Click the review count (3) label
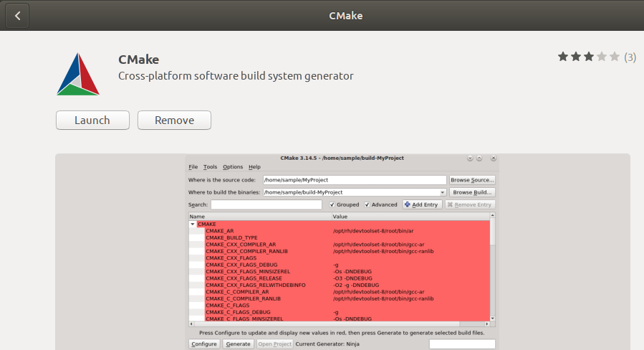 coord(630,57)
